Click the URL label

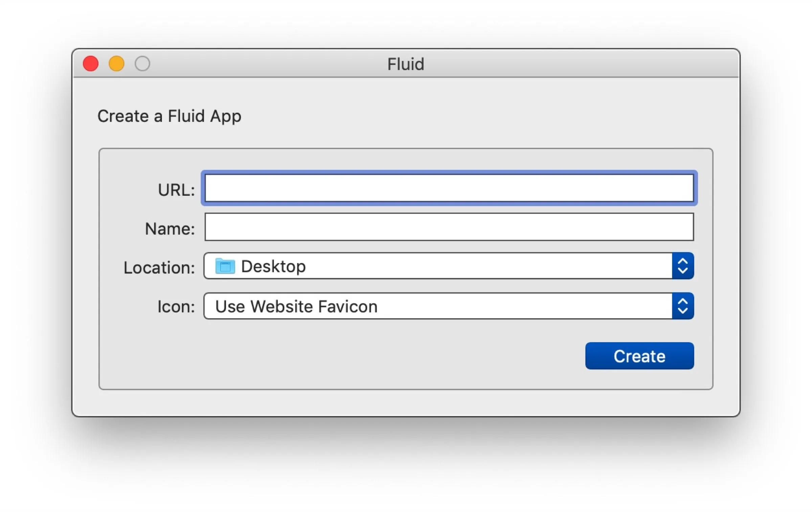click(x=176, y=190)
